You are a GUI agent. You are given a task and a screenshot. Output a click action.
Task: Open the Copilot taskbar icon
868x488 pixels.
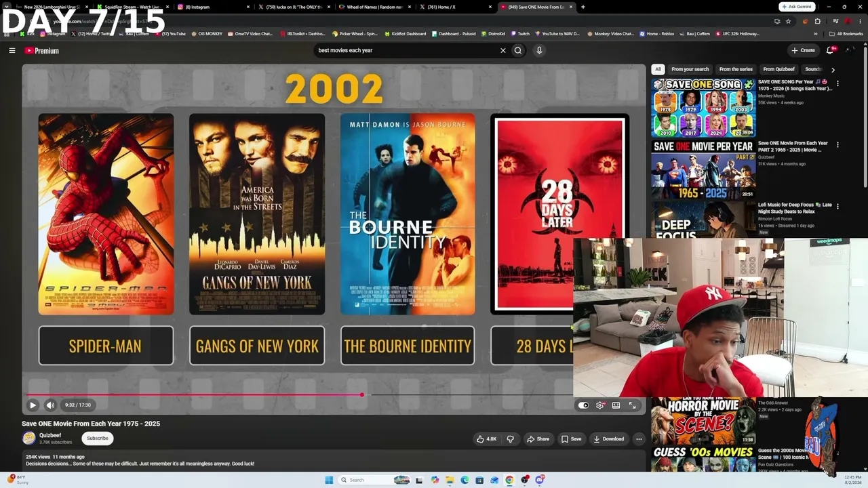coord(435,480)
